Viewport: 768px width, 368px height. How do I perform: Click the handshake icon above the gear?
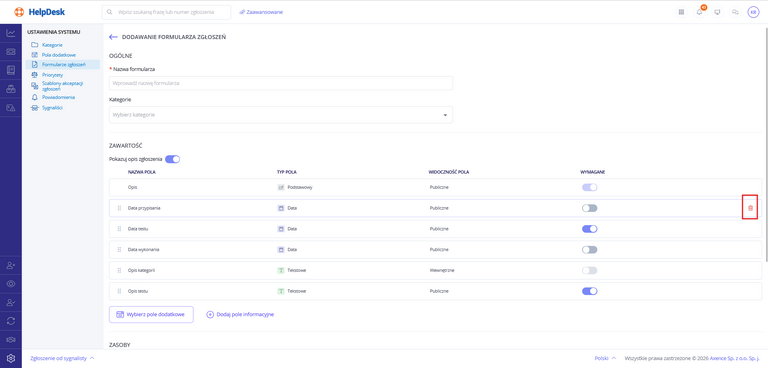(x=11, y=340)
